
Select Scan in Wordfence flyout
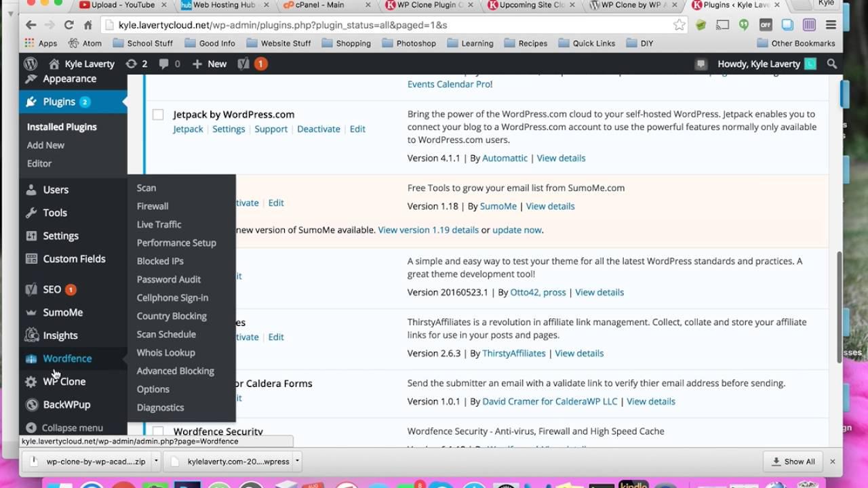146,188
